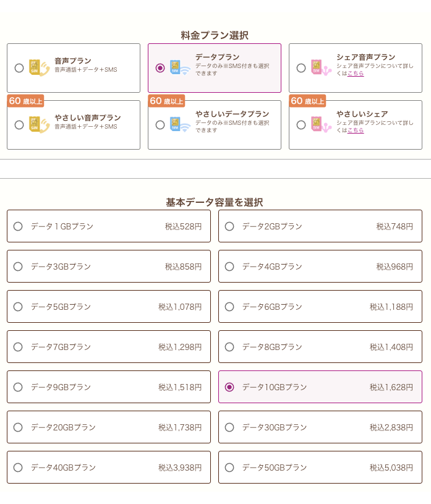
Task: Select the やさしい音声プラン radio button
Action: pos(19,124)
